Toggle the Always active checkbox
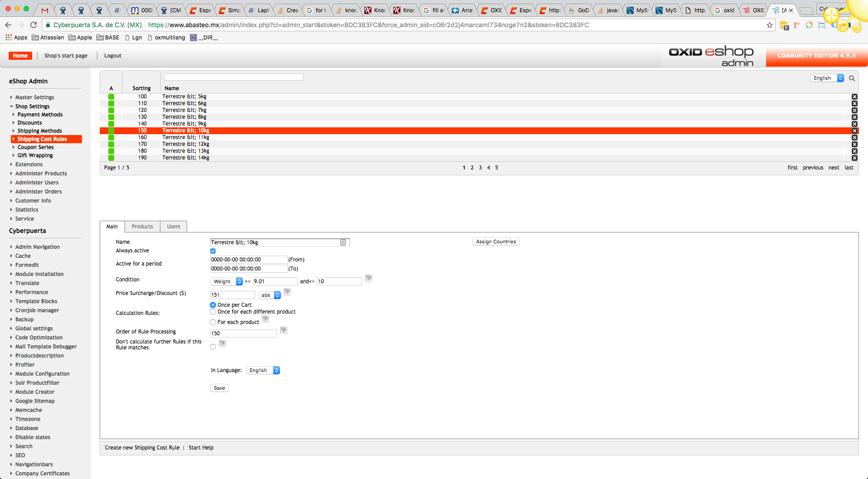Image resolution: width=868 pixels, height=479 pixels. (x=213, y=251)
